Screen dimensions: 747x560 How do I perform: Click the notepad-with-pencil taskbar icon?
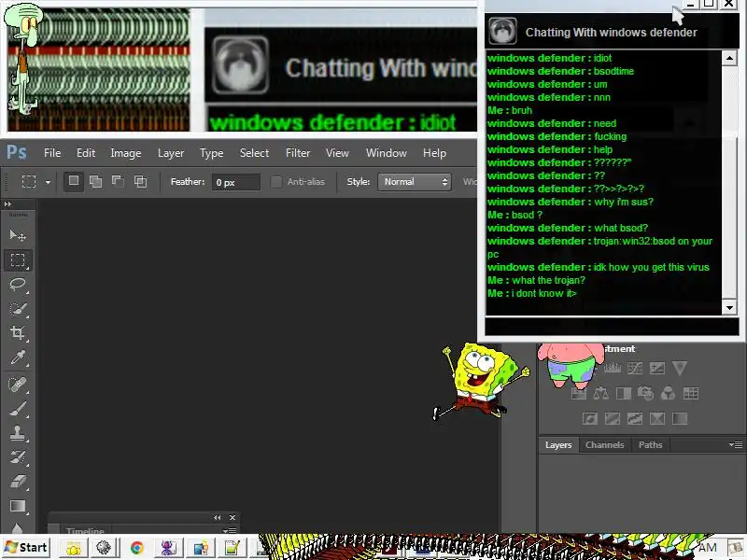[232, 548]
